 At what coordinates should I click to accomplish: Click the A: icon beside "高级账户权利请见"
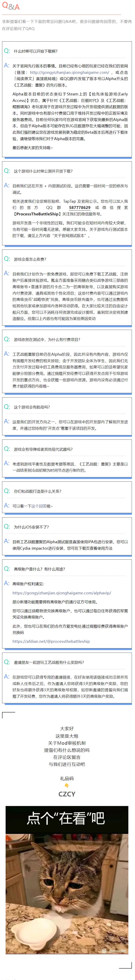[7, 583]
